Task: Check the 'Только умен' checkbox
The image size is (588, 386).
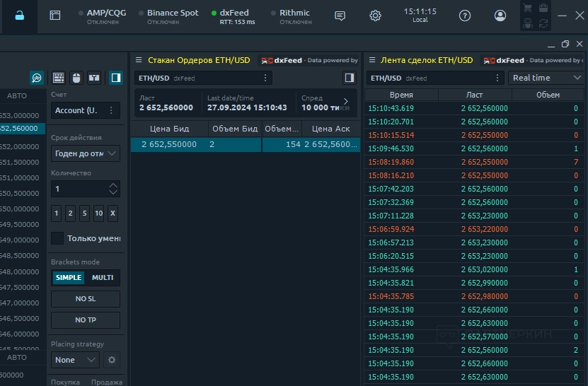Action: pos(57,238)
